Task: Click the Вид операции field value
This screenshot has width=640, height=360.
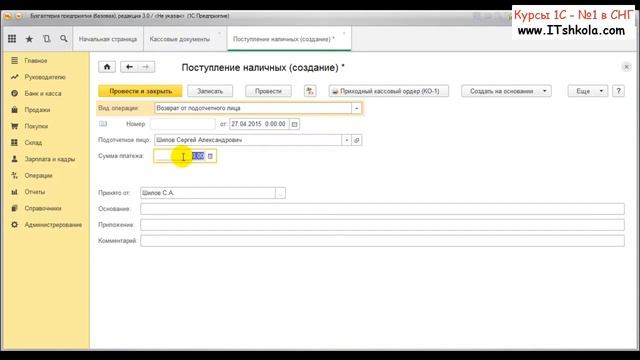Action: (x=253, y=108)
